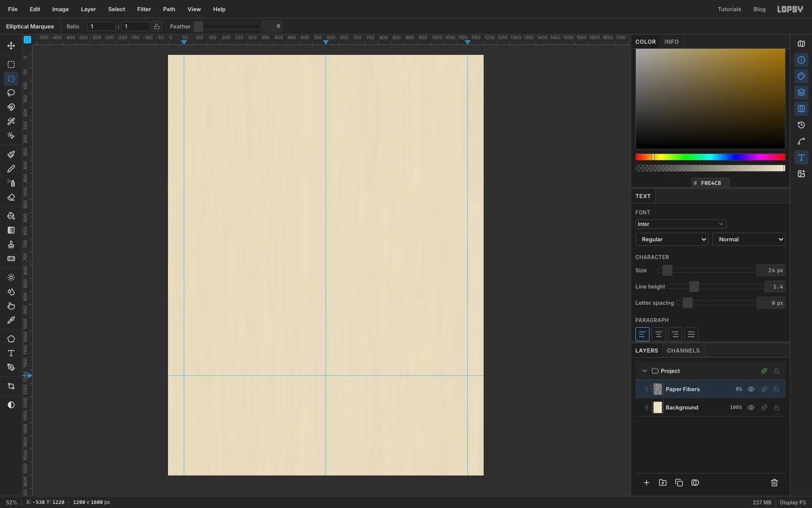Select the Eraser tool
The height and width of the screenshot is (508, 812).
pos(11,197)
